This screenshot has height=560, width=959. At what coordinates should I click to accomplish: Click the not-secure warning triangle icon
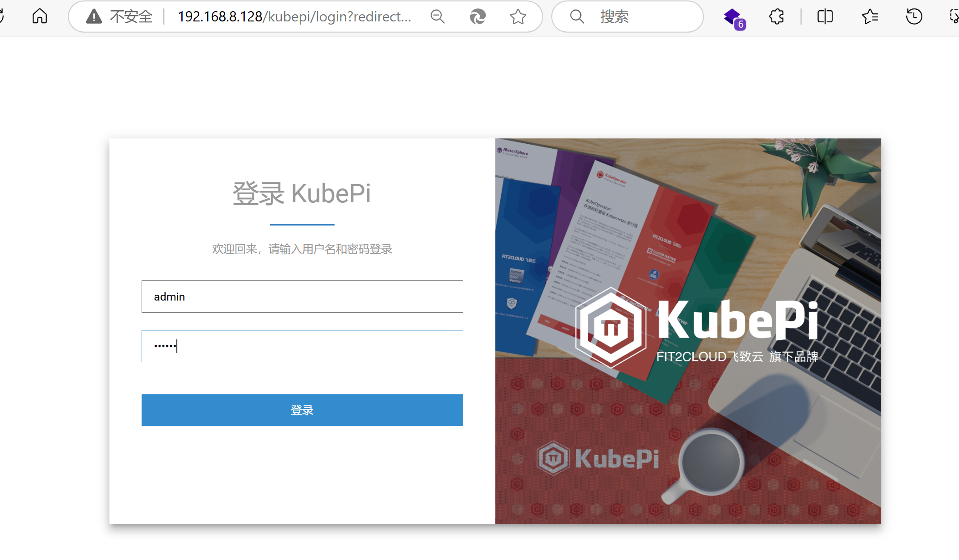(x=94, y=17)
